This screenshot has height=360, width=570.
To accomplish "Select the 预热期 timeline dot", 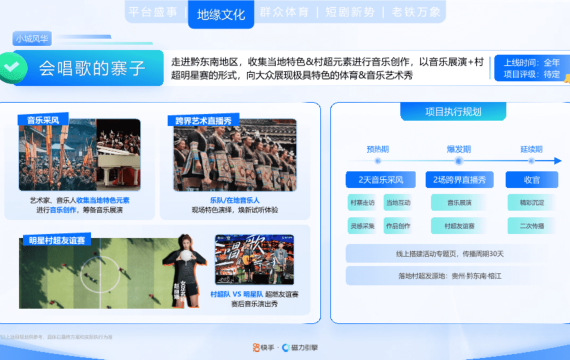I will coord(378,161).
